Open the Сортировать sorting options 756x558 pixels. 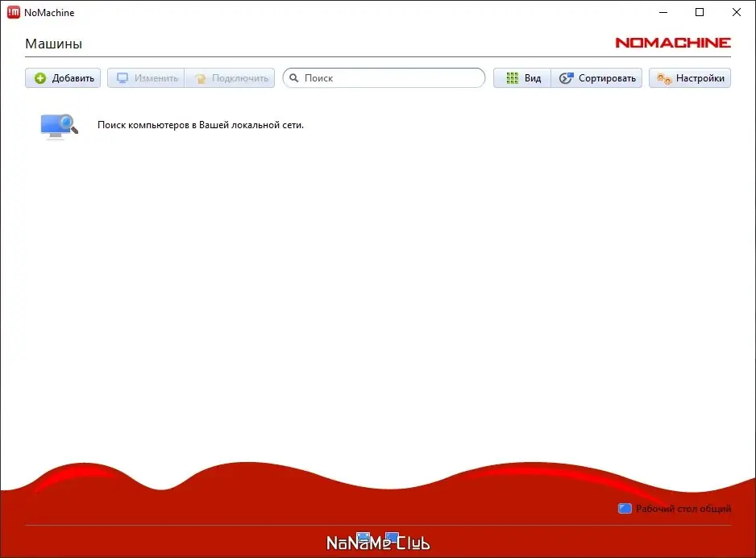pos(597,78)
